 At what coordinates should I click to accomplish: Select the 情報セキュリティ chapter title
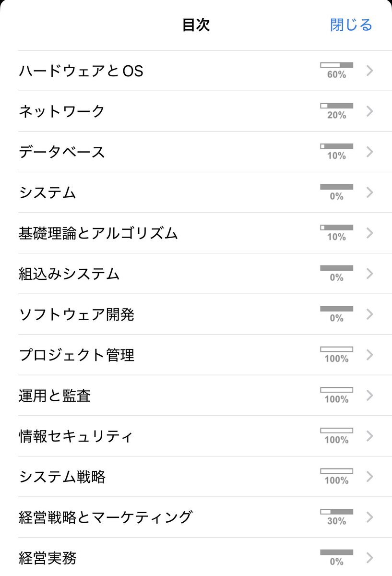point(76,437)
